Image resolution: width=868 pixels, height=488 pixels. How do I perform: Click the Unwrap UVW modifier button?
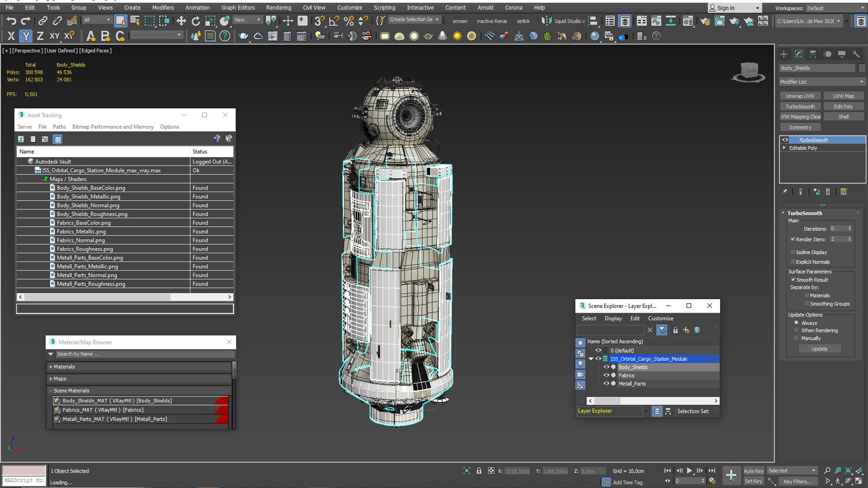point(800,96)
